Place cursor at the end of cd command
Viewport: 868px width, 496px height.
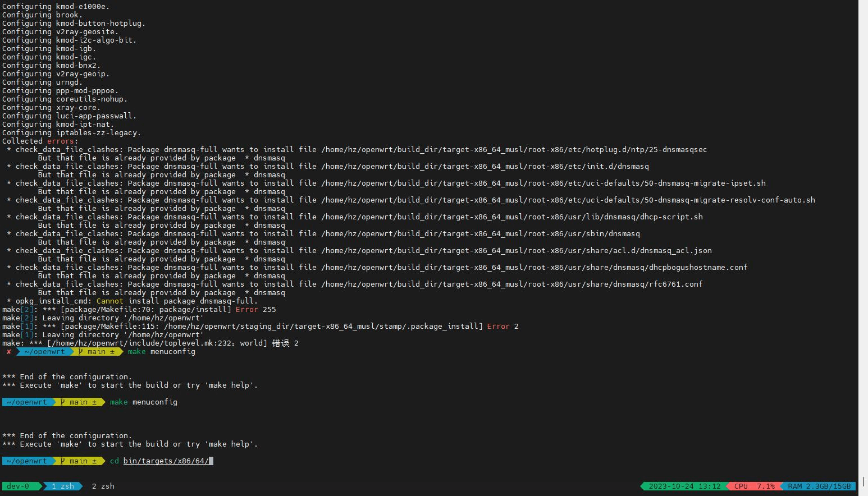point(211,461)
